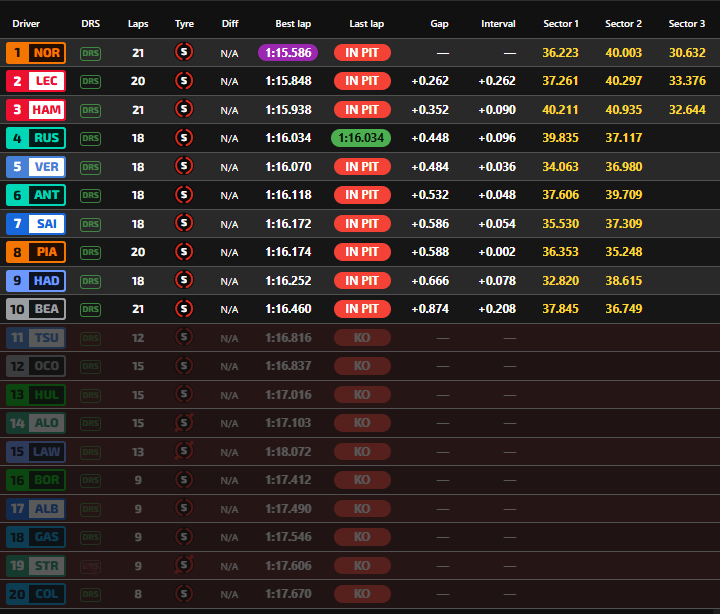Image resolution: width=720 pixels, height=614 pixels.
Task: Click DRS indicator badge for Hamilton
Action: tap(91, 110)
